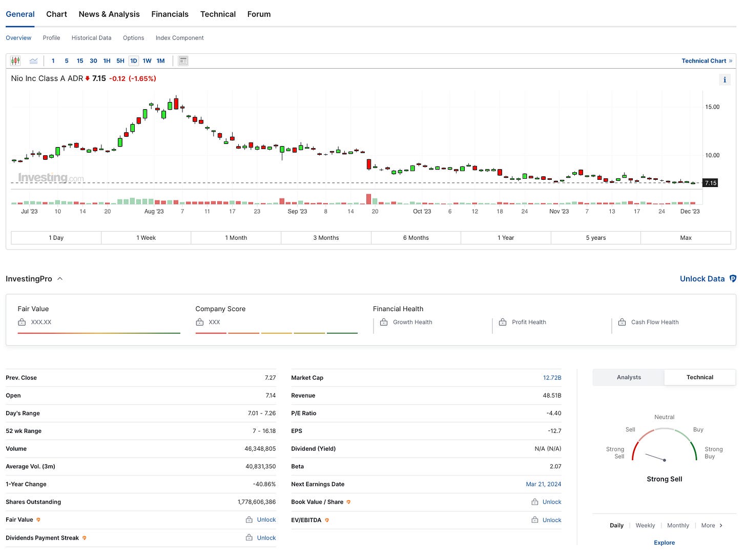Click the lock icon in the Book Value row
The height and width of the screenshot is (560, 746).
pos(535,502)
